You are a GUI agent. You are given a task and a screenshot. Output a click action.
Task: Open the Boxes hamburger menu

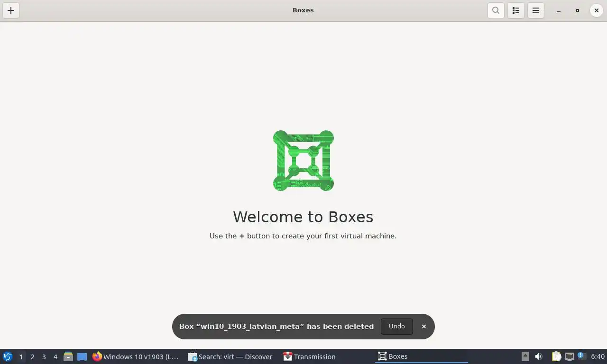pyautogui.click(x=536, y=10)
